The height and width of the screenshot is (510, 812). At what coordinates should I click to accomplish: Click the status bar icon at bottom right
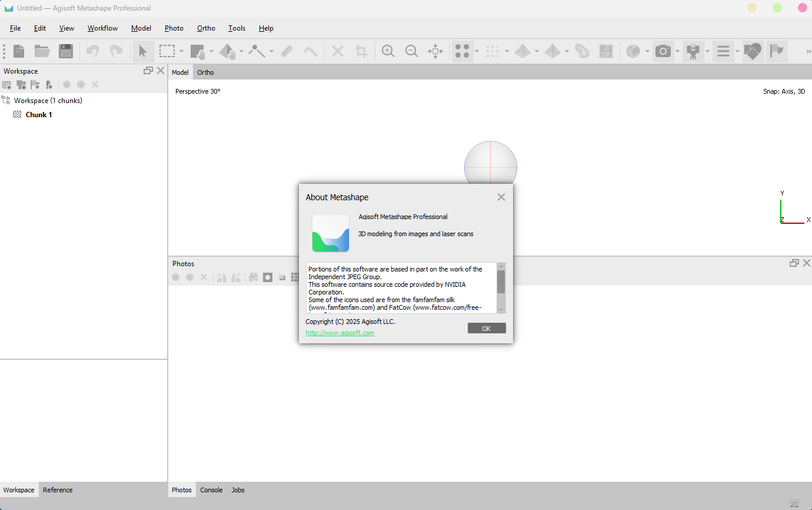[794, 504]
